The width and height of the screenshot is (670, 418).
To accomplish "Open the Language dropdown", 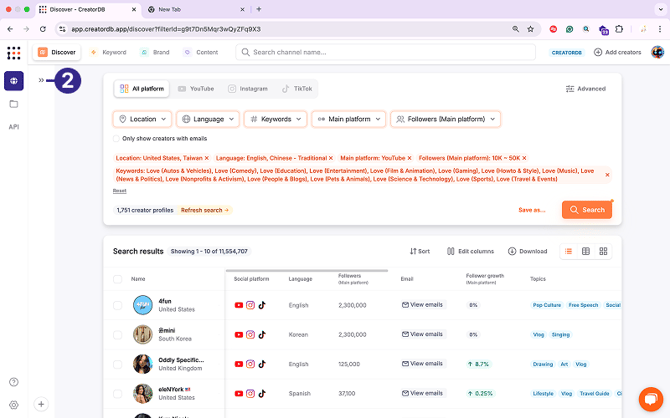I will [208, 119].
